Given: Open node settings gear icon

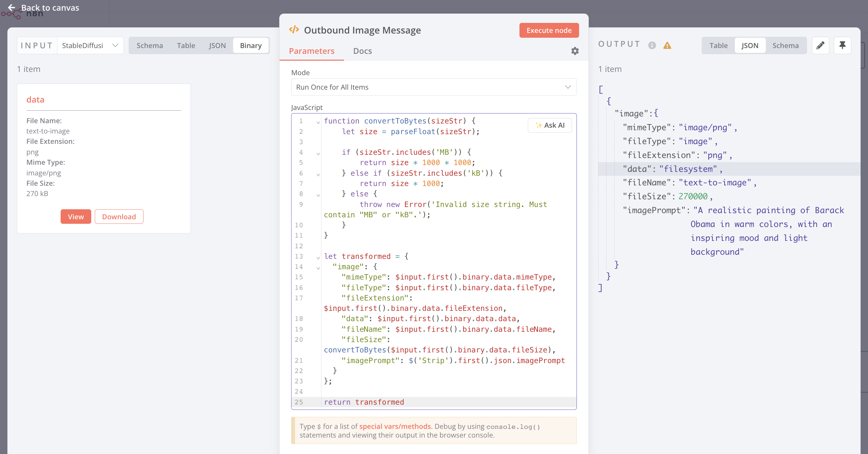Looking at the screenshot, I should pyautogui.click(x=575, y=51).
